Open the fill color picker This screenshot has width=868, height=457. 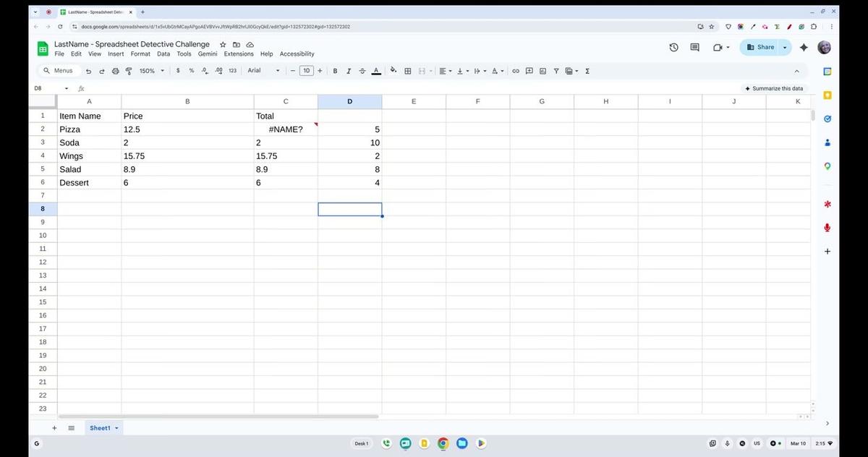coord(393,71)
